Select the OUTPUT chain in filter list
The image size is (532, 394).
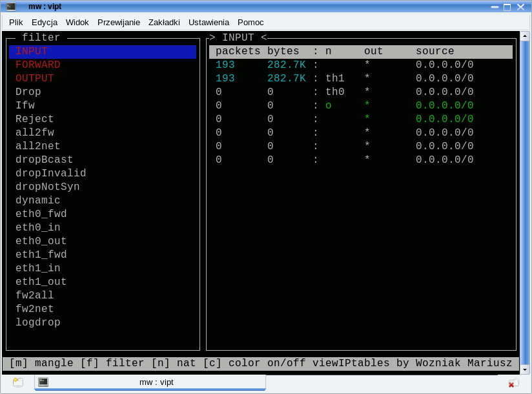click(x=35, y=79)
